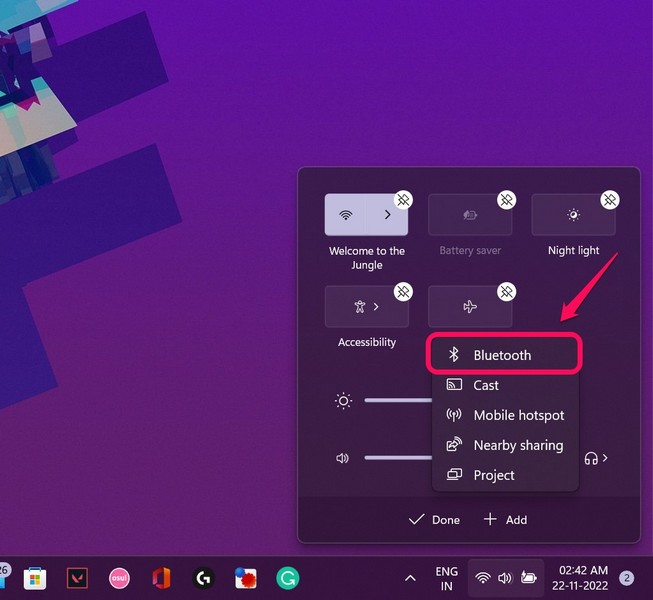Unpin the Battery saver tile

(506, 200)
